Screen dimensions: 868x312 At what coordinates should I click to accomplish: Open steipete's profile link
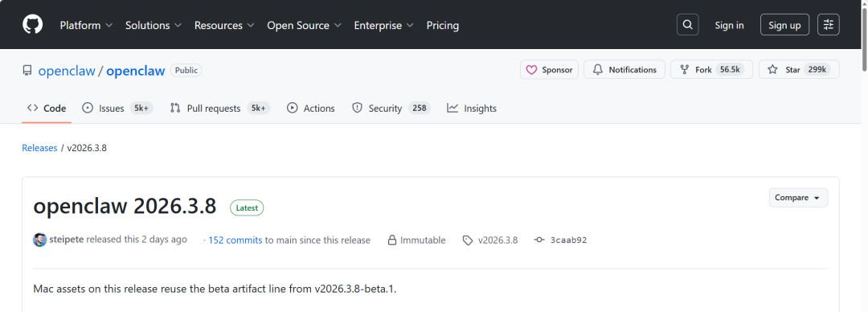click(67, 240)
